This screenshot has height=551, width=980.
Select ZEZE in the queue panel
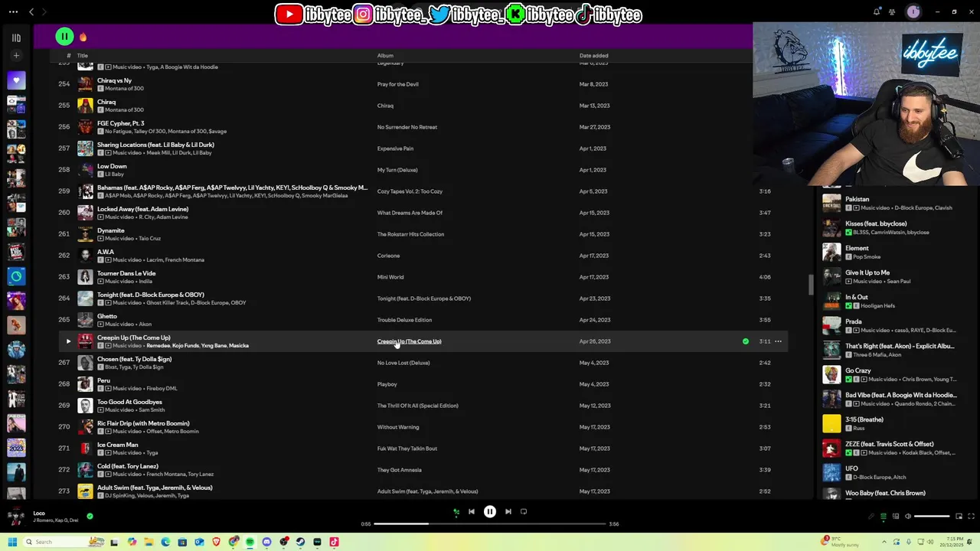click(890, 444)
